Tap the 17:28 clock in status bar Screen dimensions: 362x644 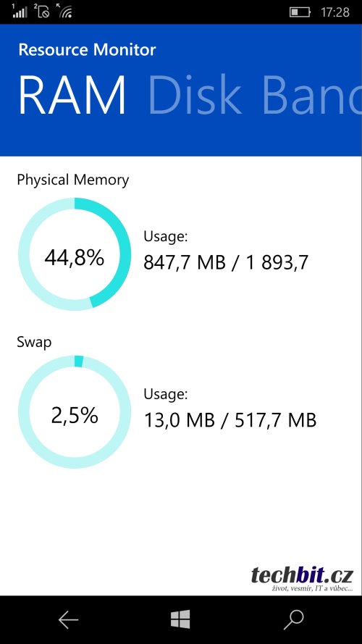(x=335, y=12)
